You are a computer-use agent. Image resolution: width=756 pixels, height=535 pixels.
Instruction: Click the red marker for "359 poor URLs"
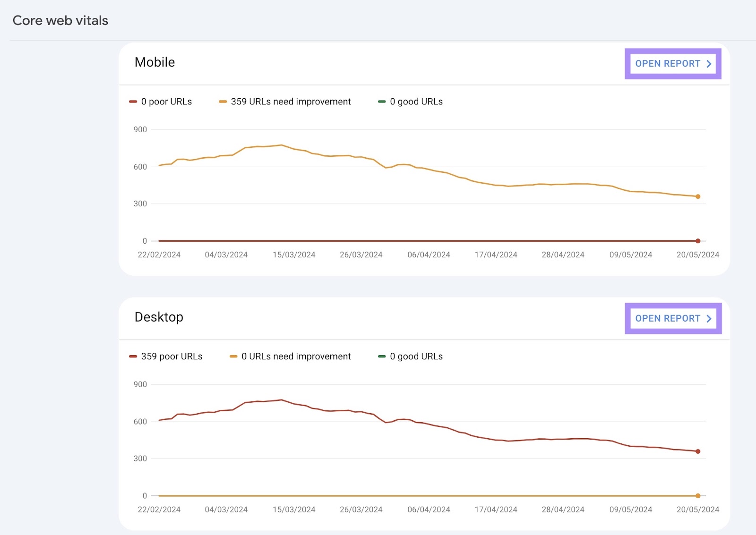[x=133, y=356]
